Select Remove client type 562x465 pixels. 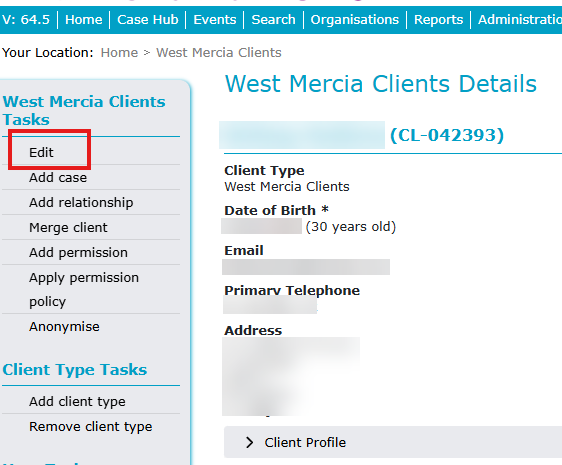pos(91,427)
